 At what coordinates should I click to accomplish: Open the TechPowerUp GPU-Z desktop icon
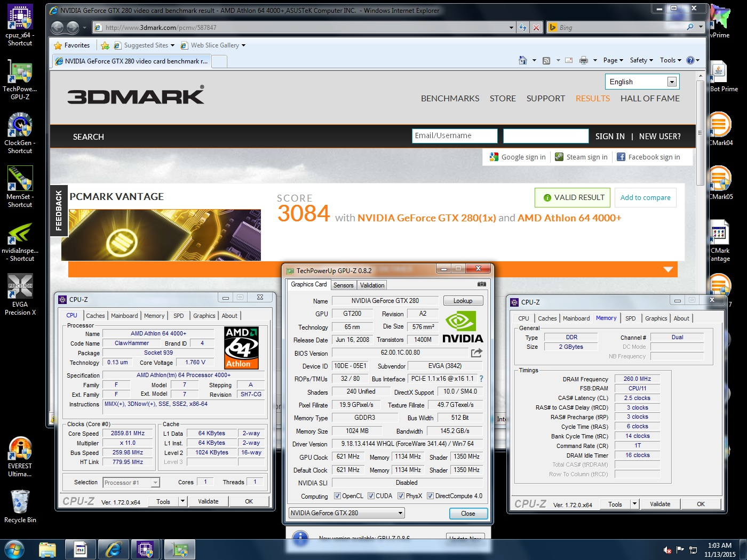coord(20,79)
